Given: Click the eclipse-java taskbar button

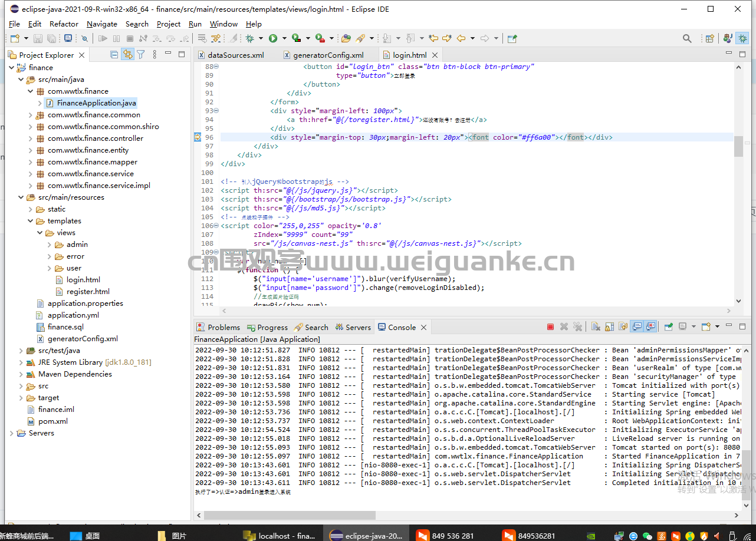Looking at the screenshot, I should [x=367, y=536].
